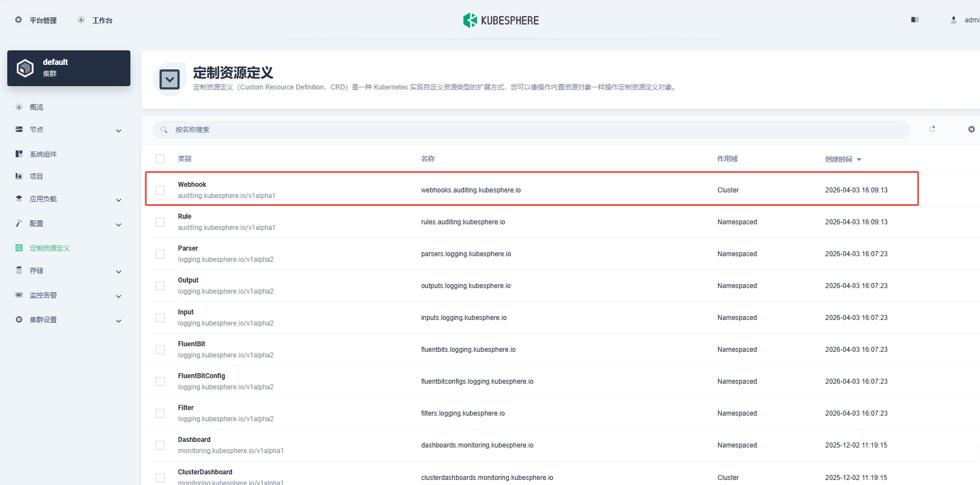
Task: Open the Filter CRD link
Action: [186, 408]
